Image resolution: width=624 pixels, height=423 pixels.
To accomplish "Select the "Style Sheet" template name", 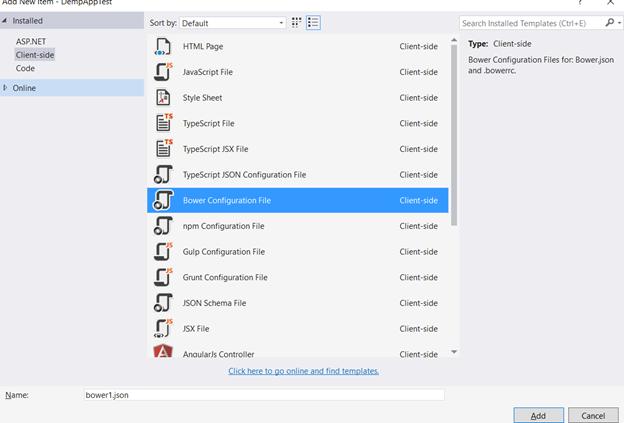I will 202,98.
